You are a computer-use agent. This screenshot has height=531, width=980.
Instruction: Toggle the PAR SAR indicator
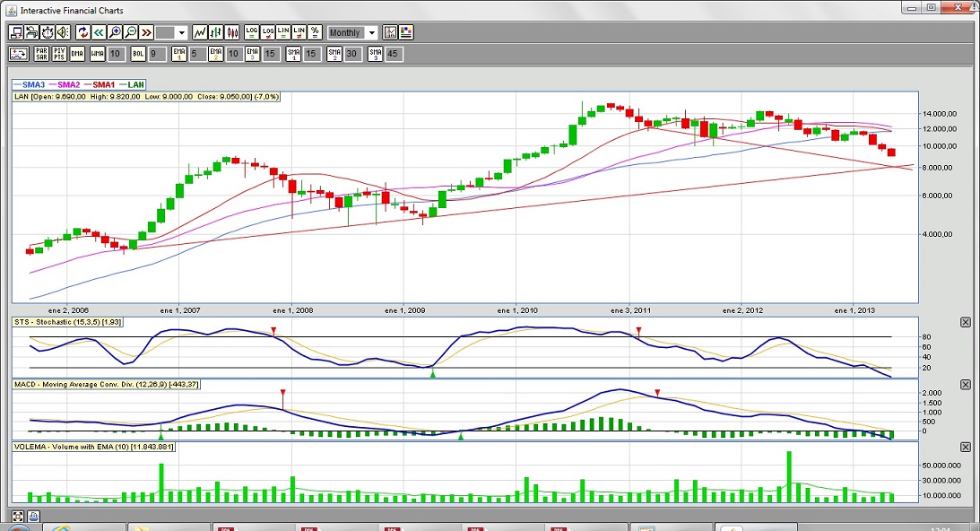point(41,54)
